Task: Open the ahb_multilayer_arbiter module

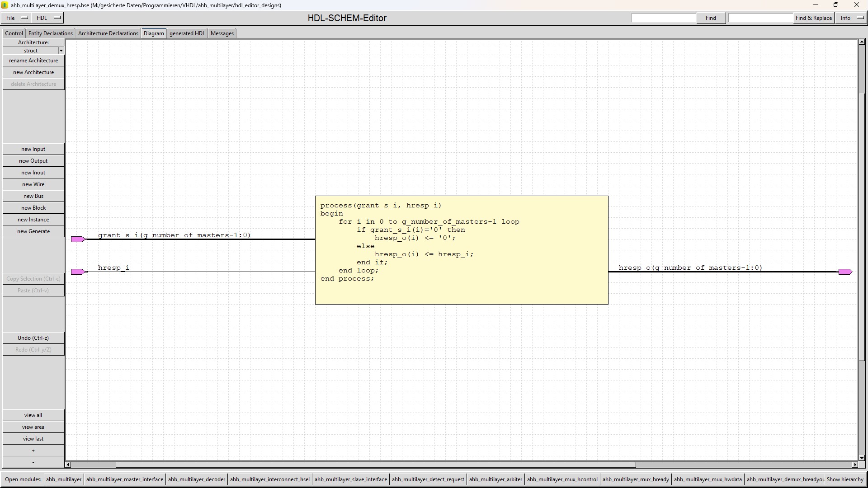Action: (x=495, y=479)
